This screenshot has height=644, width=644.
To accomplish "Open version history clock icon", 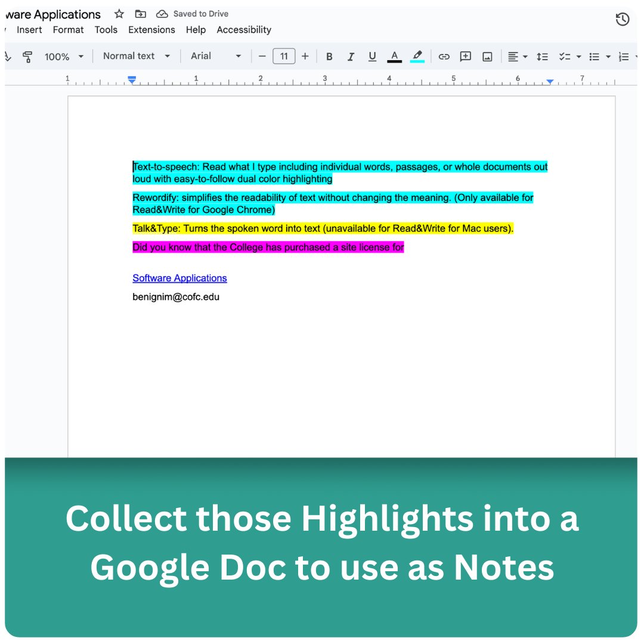I will (622, 19).
